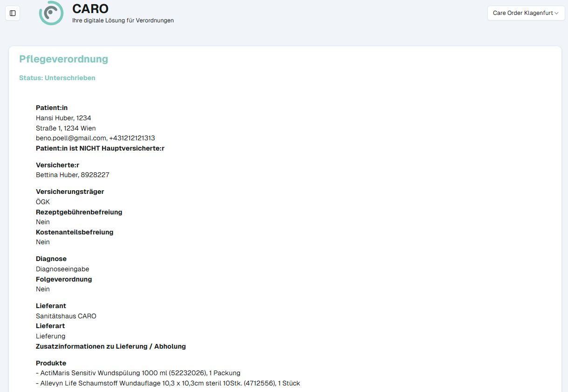Click the Lieferant value Sanitätshaus CARO
This screenshot has height=392, width=568.
pos(66,316)
